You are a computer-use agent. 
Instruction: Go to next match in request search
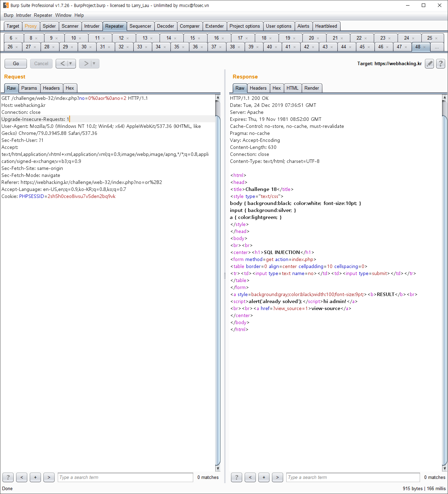pos(49,477)
